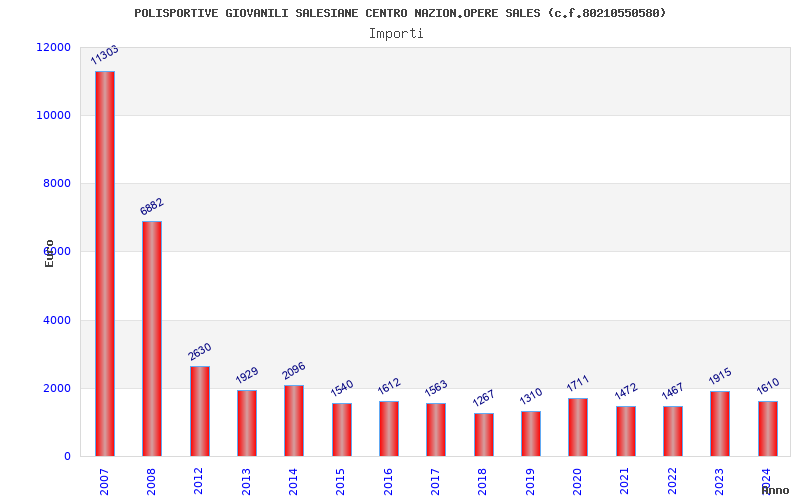Click the 2008 bar in the chart

pyautogui.click(x=152, y=339)
